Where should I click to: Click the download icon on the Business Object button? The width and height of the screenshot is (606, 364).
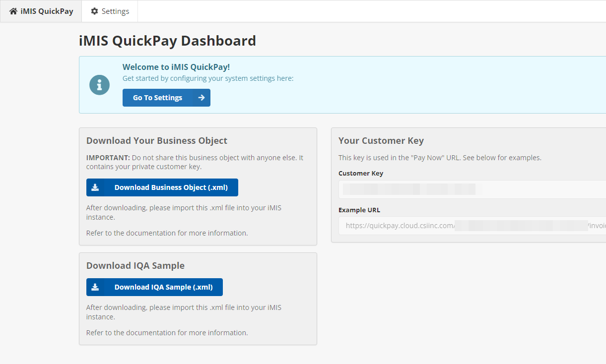(x=95, y=187)
